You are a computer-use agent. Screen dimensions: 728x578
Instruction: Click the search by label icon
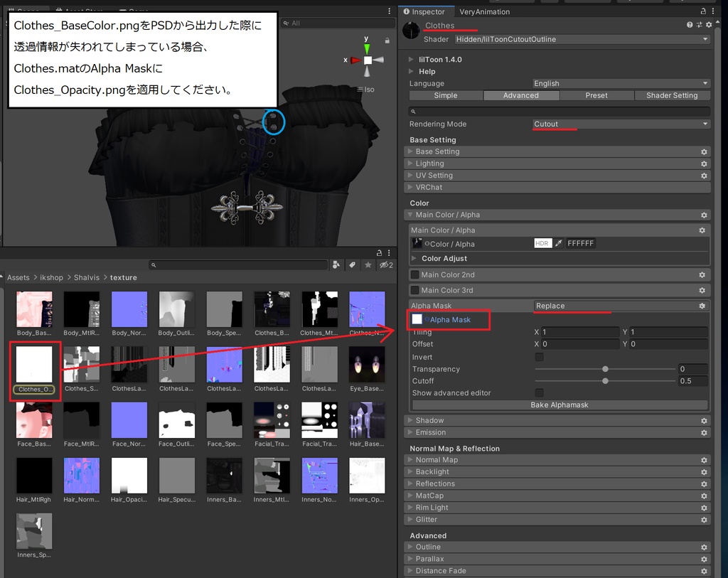352,264
